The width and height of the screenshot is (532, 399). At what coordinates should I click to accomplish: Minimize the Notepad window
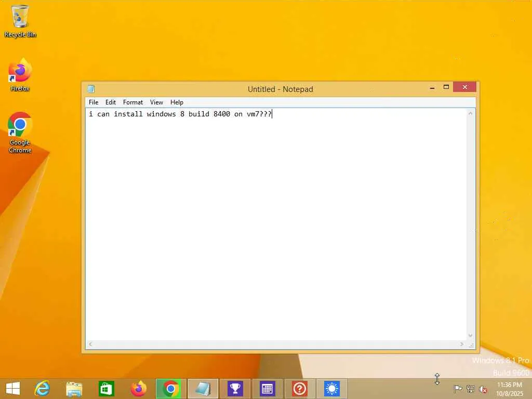click(432, 87)
